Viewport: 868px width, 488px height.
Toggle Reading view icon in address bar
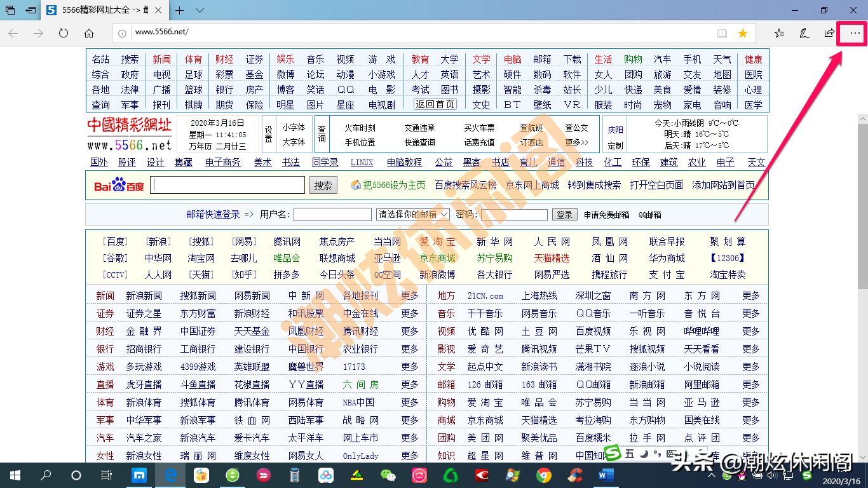point(722,33)
